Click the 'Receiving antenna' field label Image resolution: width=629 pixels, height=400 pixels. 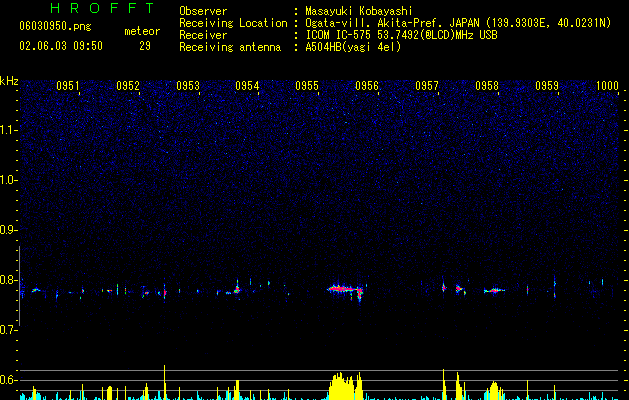point(230,47)
